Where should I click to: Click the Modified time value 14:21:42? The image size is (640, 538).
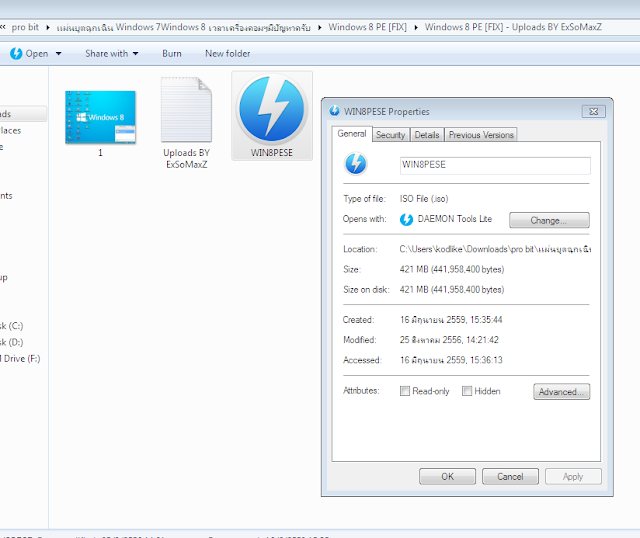coord(482,340)
